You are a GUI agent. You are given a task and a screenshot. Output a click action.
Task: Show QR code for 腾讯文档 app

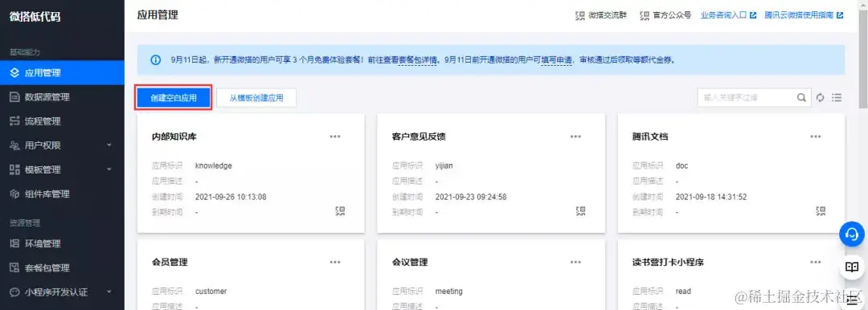821,210
